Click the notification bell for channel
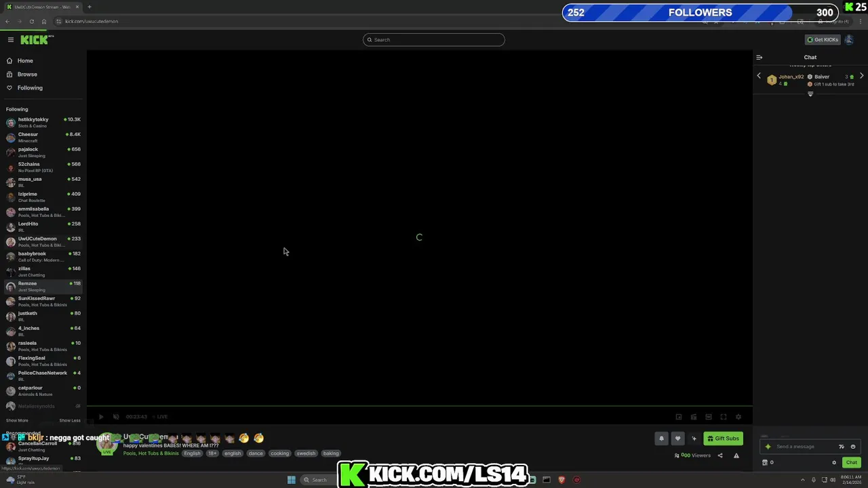This screenshot has height=488, width=868. (x=662, y=439)
